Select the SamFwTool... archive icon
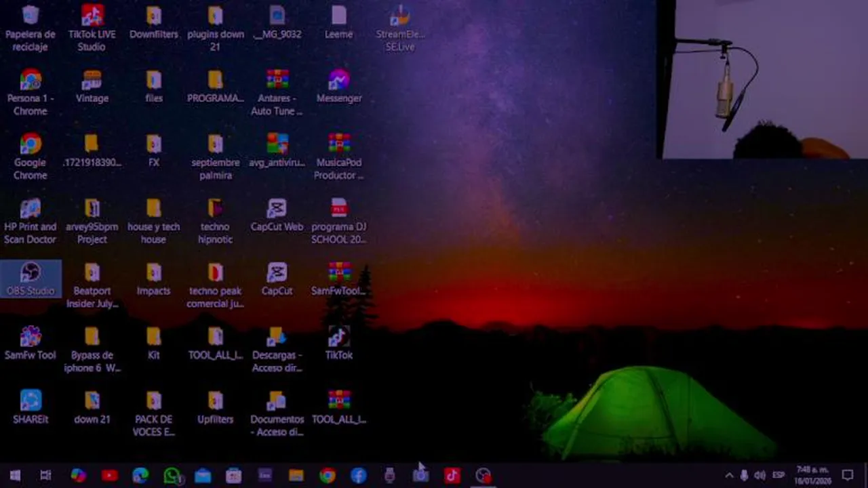 click(339, 280)
